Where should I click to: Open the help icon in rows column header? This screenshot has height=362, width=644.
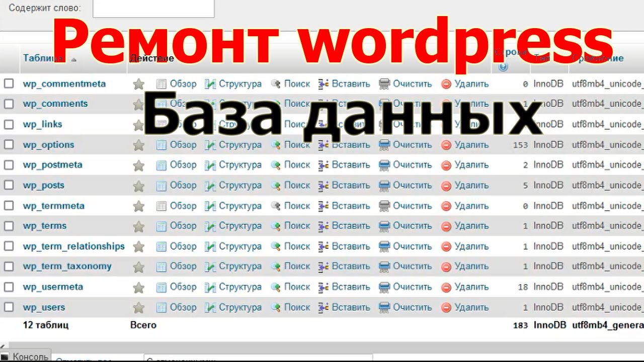tap(503, 66)
